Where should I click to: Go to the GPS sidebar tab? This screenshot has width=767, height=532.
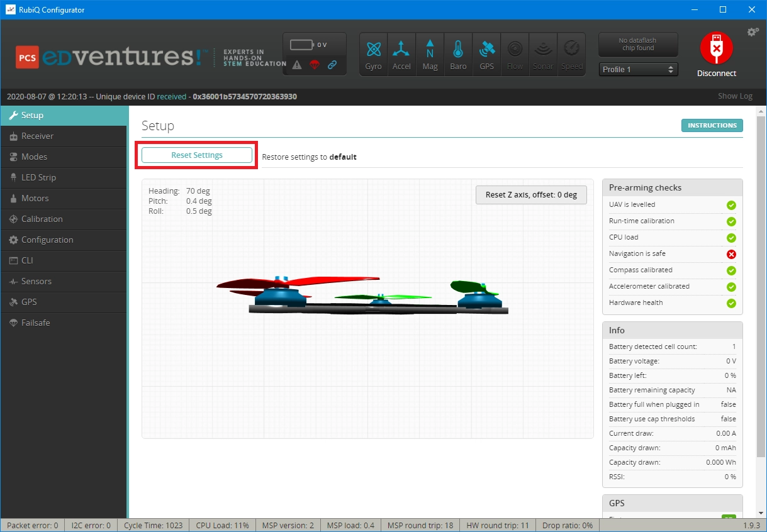click(64, 302)
